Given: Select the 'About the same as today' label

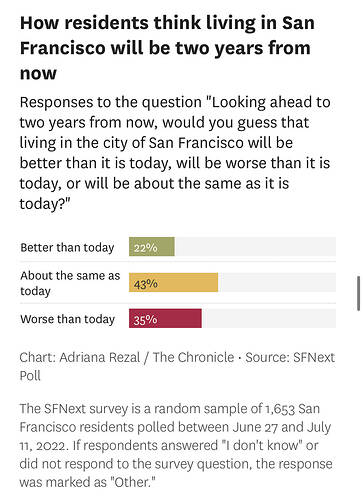Looking at the screenshot, I should 70,283.
